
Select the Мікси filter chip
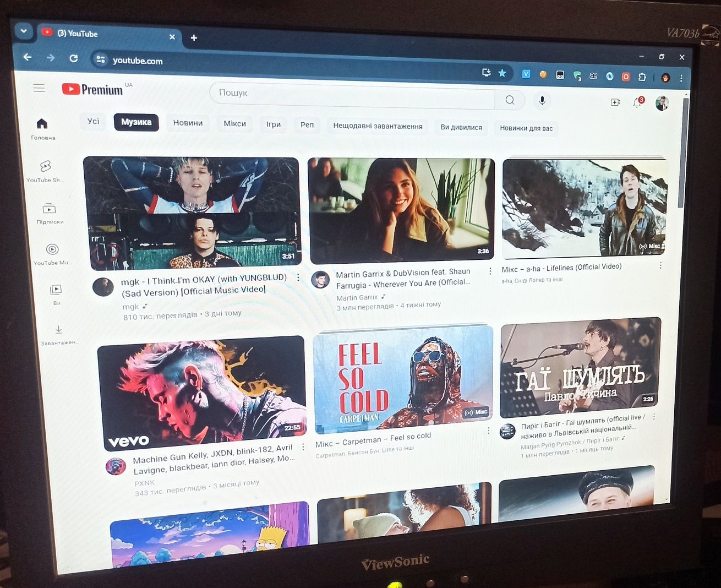click(x=234, y=123)
